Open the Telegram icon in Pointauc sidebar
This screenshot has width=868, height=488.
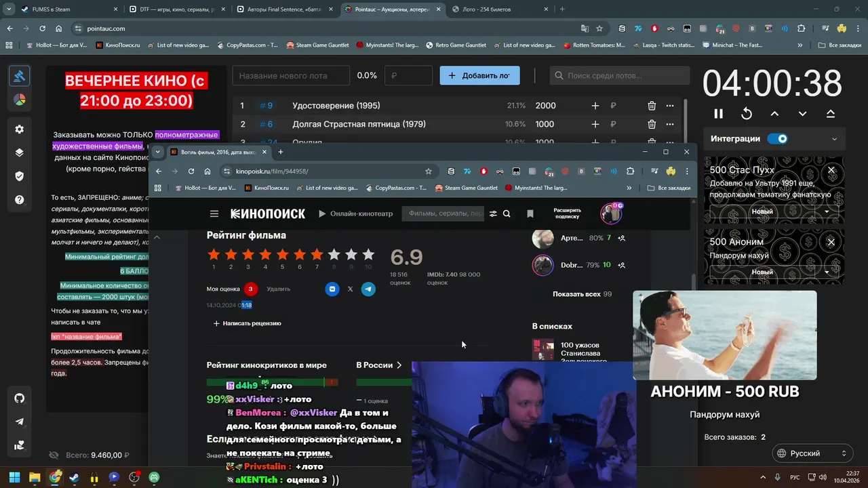[20, 422]
